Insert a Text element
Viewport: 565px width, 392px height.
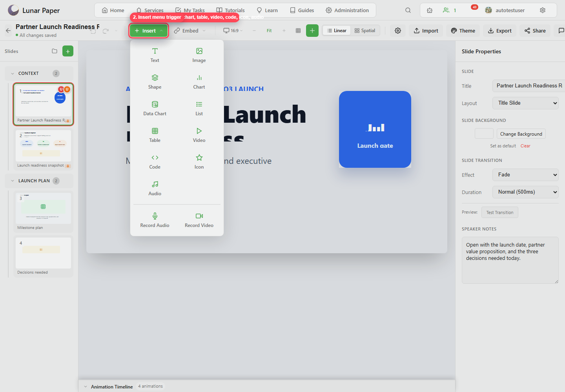pyautogui.click(x=155, y=55)
